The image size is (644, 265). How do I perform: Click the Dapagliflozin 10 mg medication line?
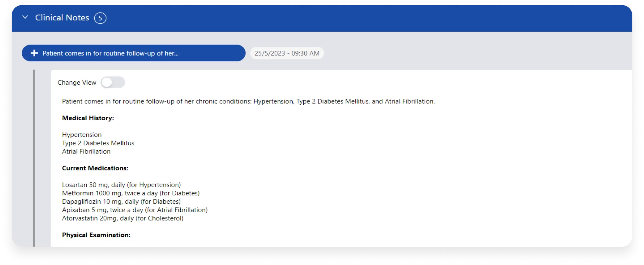[x=121, y=201]
